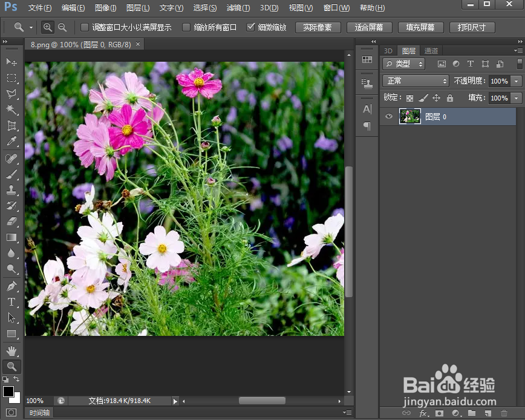This screenshot has width=525, height=420.
Task: Open the timeline panel menu
Action: click(348, 412)
